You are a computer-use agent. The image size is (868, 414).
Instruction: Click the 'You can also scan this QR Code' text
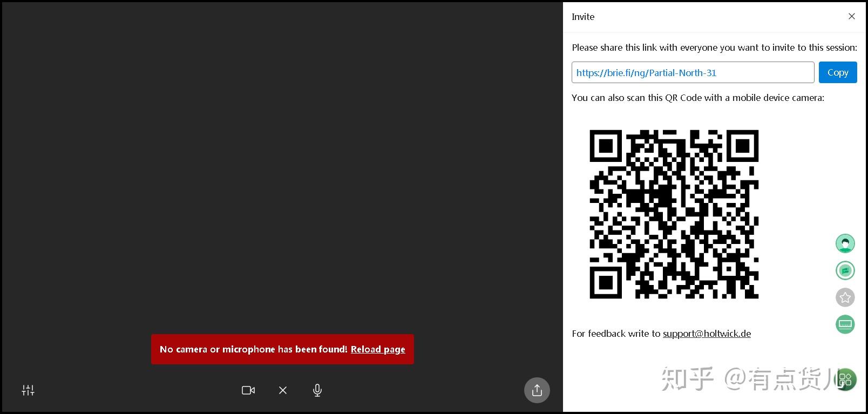click(698, 98)
